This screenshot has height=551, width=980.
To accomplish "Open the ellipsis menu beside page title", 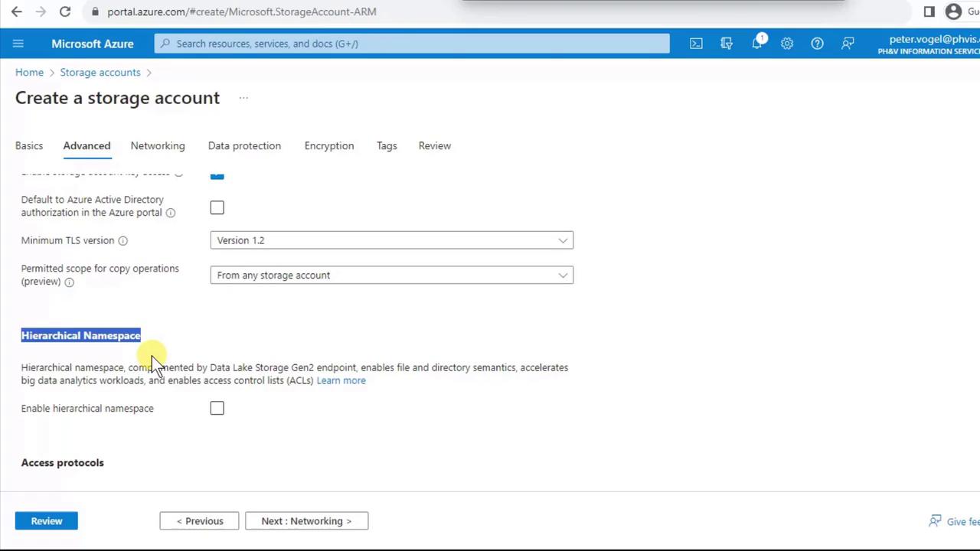I will pos(243,98).
